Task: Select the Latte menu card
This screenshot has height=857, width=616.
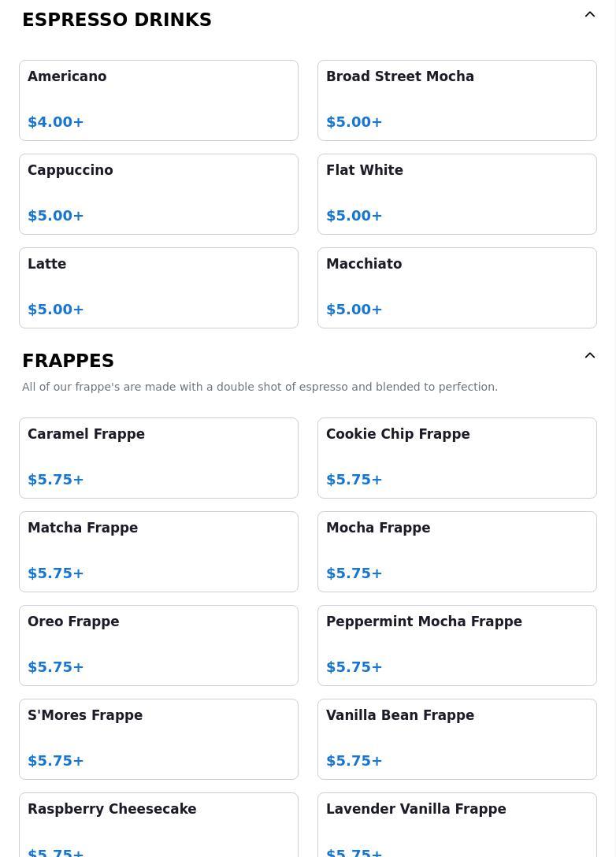Action: point(158,288)
